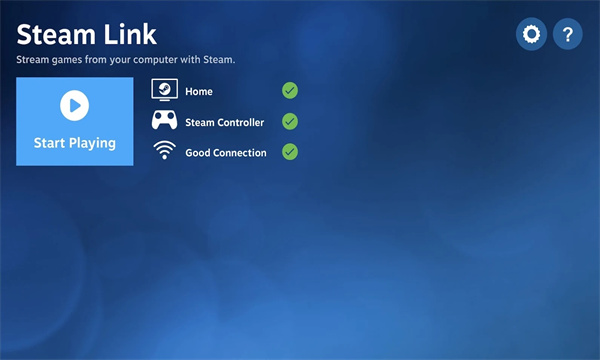Open settings with the gear icon
The image size is (600, 360).
(x=531, y=34)
